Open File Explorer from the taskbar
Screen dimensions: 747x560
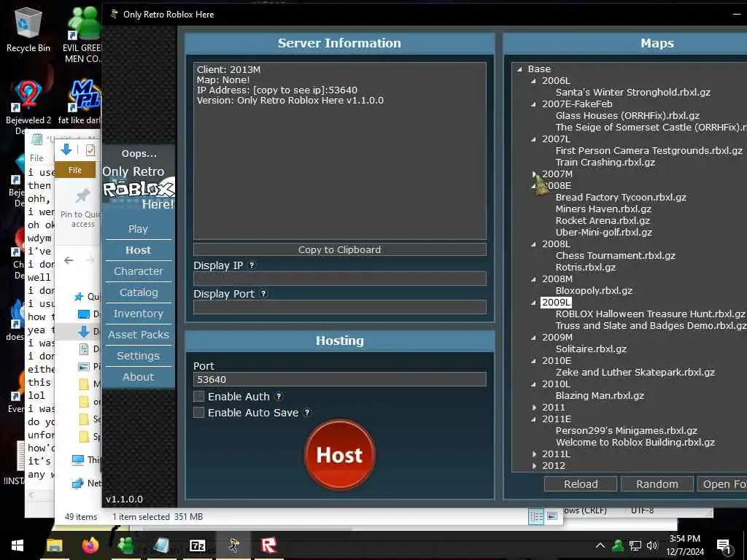(54, 545)
